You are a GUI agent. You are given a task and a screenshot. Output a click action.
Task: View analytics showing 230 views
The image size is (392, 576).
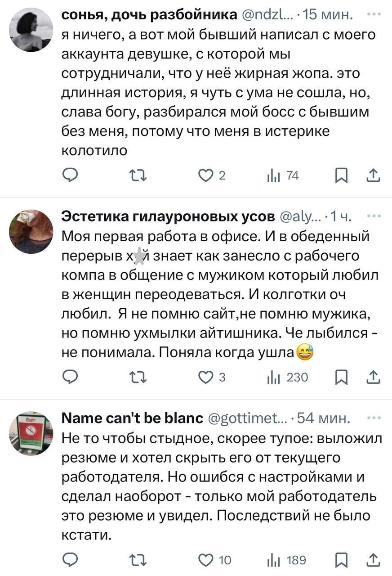tap(287, 377)
